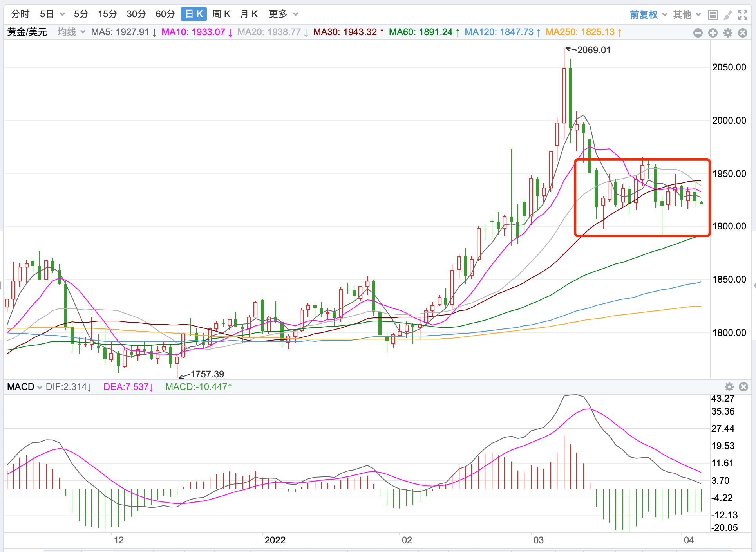Switch to the 5分 timeframe

tap(81, 14)
